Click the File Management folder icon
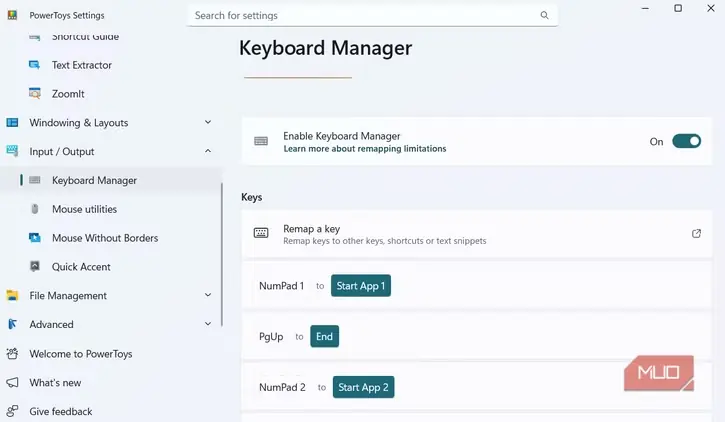This screenshot has height=422, width=725. click(12, 295)
